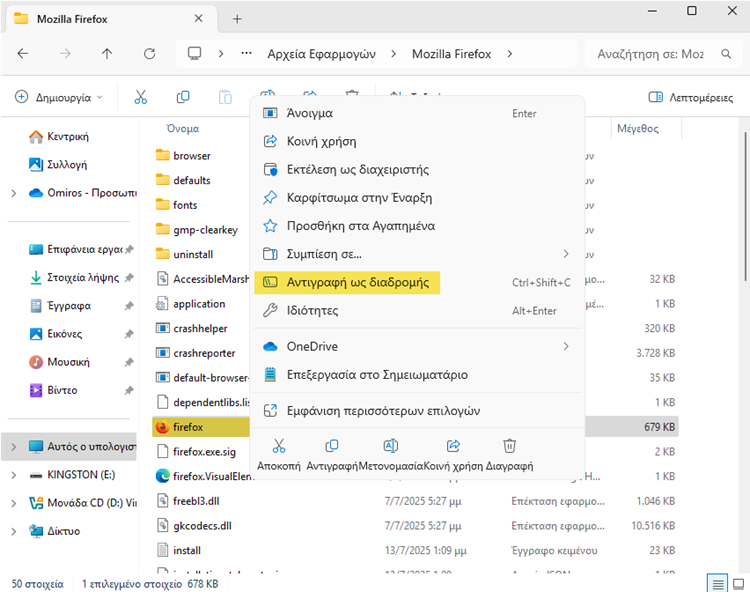Choose Επεξεργασία στο Σημειωματάριο
This screenshot has width=750, height=592.
coord(417,374)
